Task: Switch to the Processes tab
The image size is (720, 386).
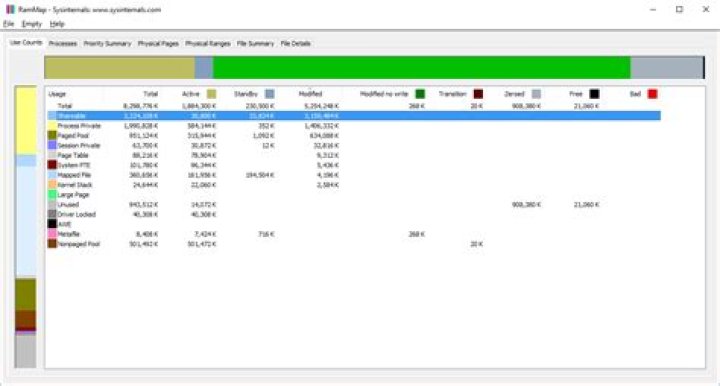Action: 62,44
